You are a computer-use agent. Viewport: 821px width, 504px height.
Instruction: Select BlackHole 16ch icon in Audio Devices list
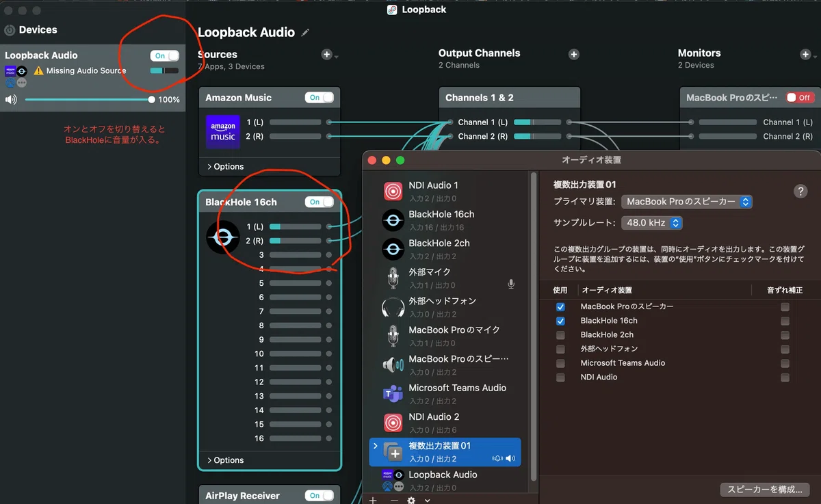393,220
